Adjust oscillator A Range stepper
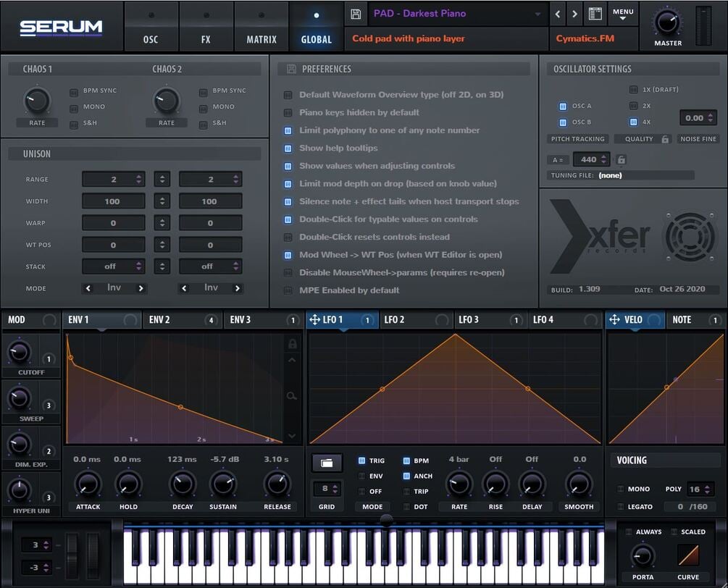This screenshot has height=588, width=728. 139,179
